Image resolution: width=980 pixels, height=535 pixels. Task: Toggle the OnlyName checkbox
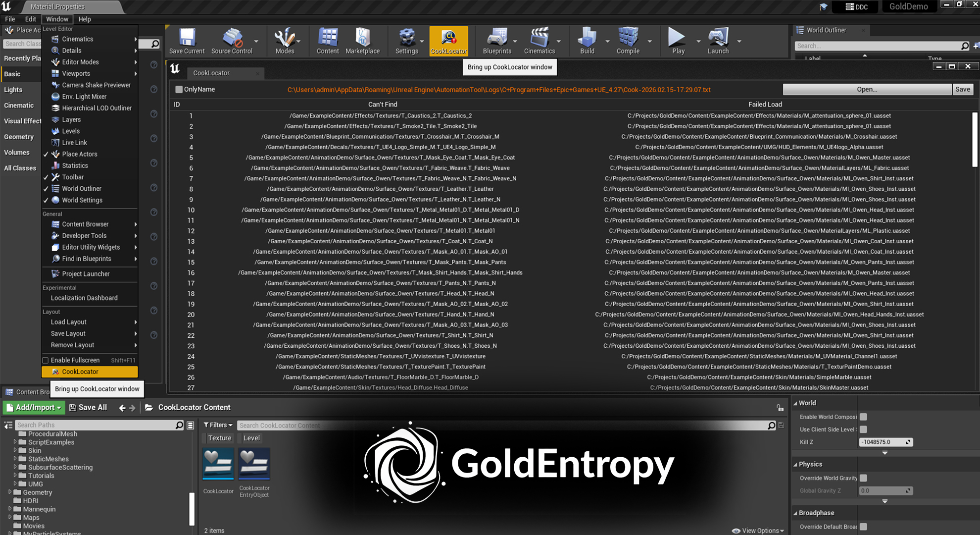(x=179, y=90)
